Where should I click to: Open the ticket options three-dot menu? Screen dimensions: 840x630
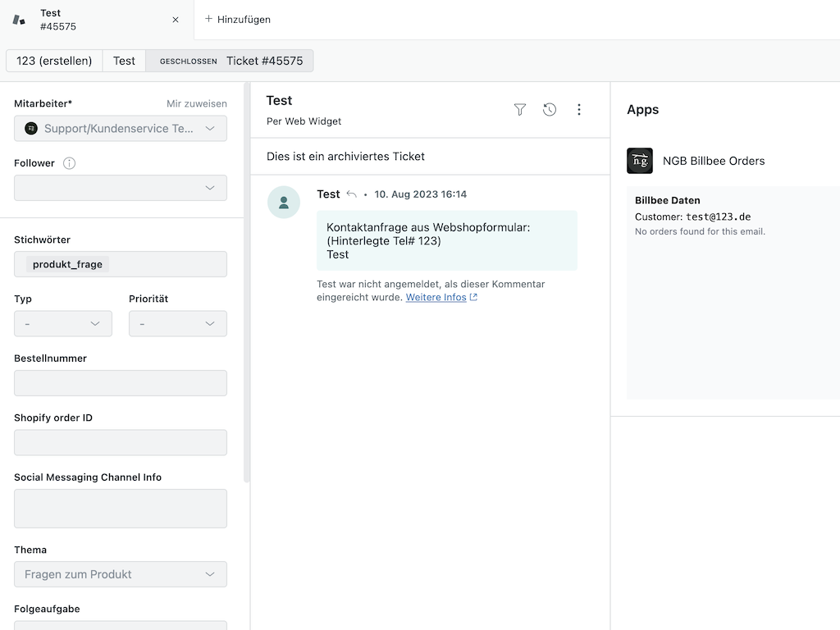(579, 108)
